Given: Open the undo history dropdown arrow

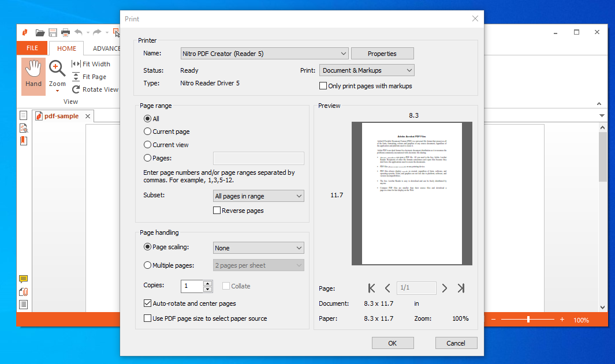Looking at the screenshot, I should (x=88, y=32).
